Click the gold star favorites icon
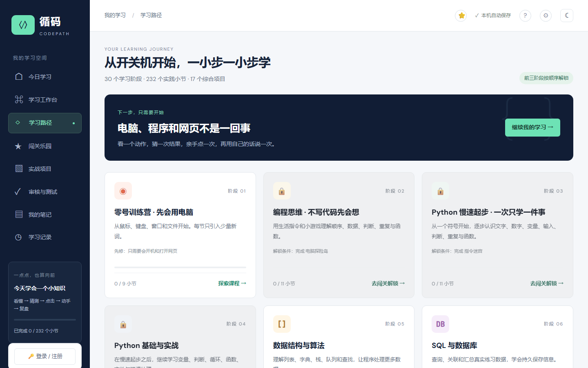The image size is (588, 368). coord(461,16)
